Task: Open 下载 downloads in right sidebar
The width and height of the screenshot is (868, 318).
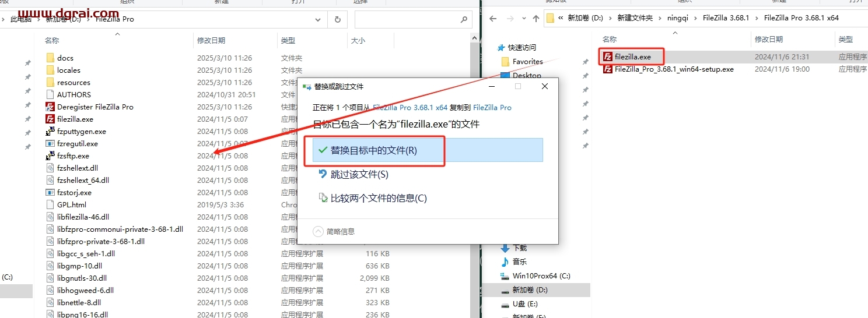Action: 520,248
